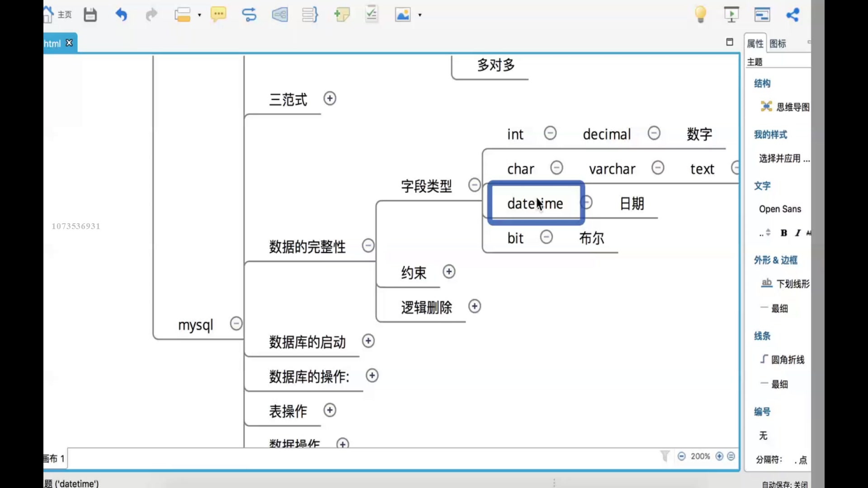Image resolution: width=868 pixels, height=488 pixels.
Task: Close the html document tab
Action: click(69, 43)
